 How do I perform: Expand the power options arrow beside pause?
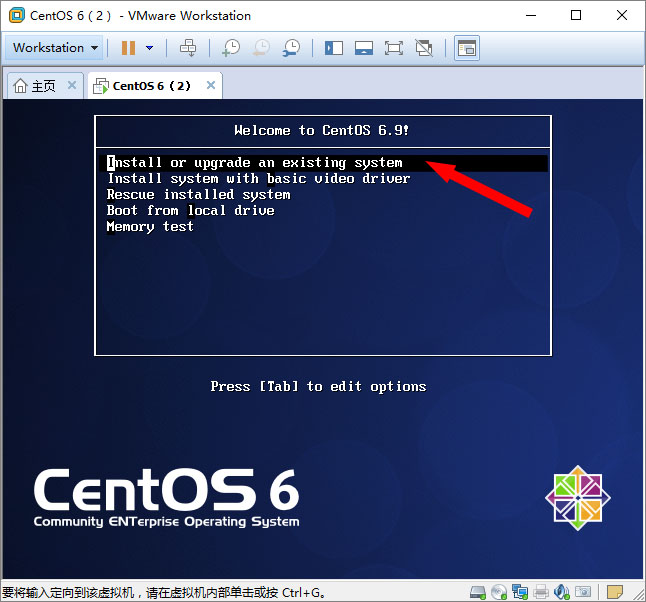150,47
